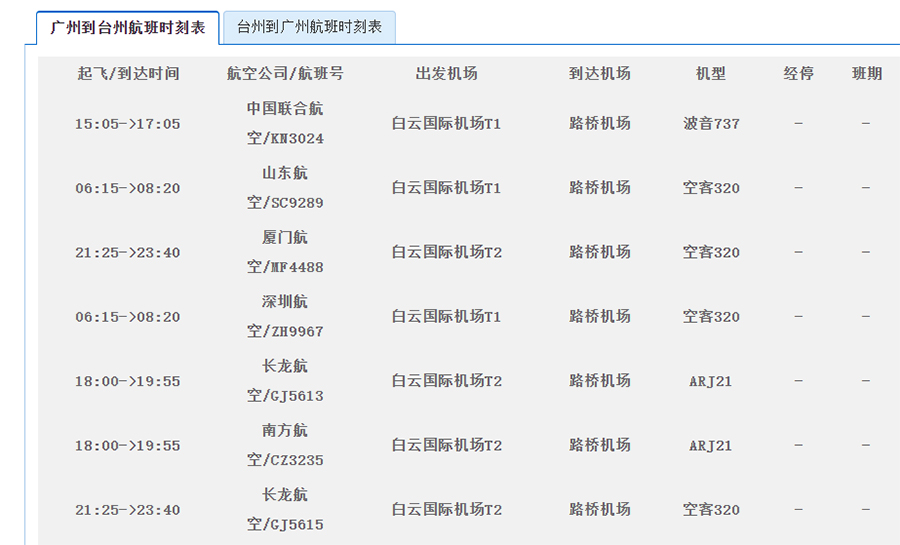Select the 深圳航空 ZH9967 flight entry
Screen dimensions: 900x545
point(285,316)
